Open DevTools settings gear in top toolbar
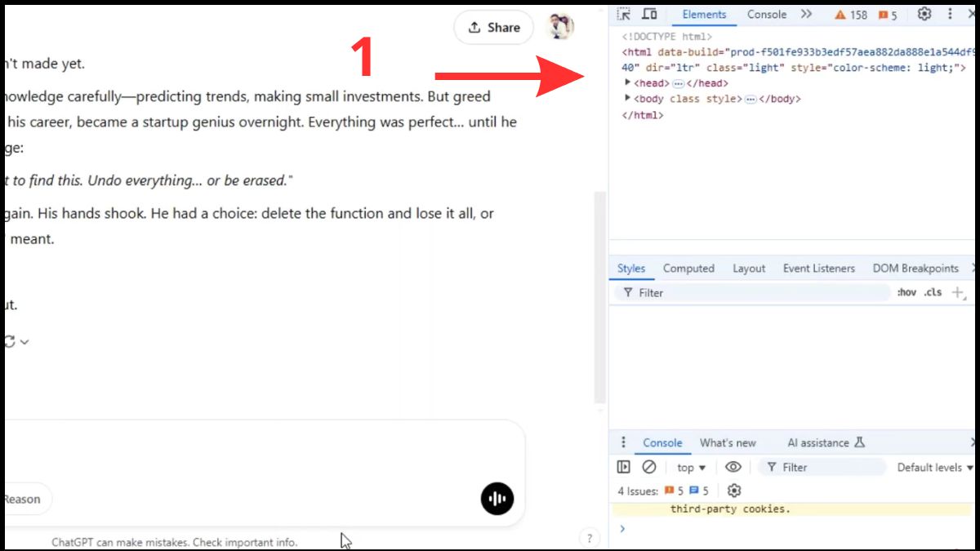 [924, 14]
